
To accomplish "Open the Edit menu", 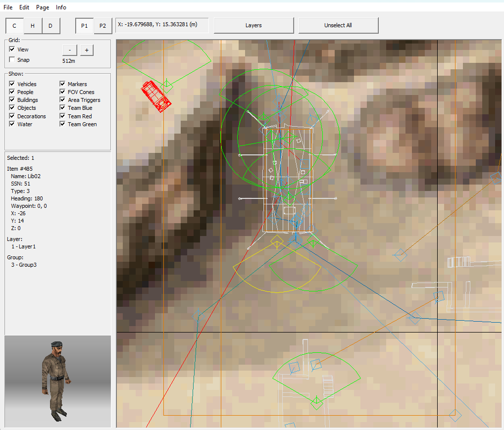I will click(x=24, y=7).
